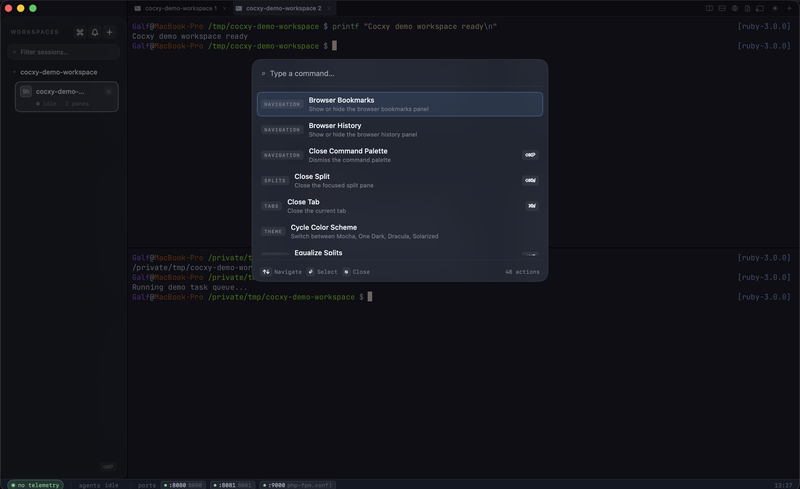
Task: Switch to the cocxy-demo-workspace 2 tab
Action: coord(284,8)
